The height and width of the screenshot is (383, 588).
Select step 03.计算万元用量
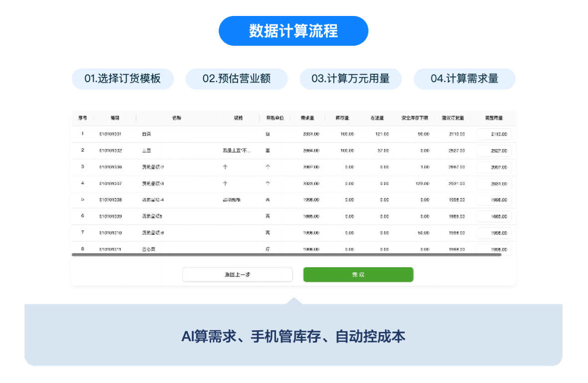pos(351,79)
